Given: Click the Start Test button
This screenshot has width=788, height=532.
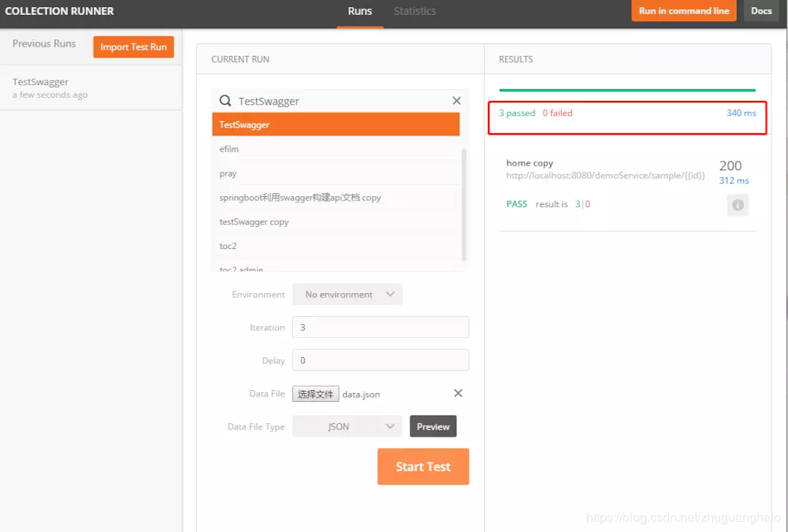Looking at the screenshot, I should click(423, 467).
